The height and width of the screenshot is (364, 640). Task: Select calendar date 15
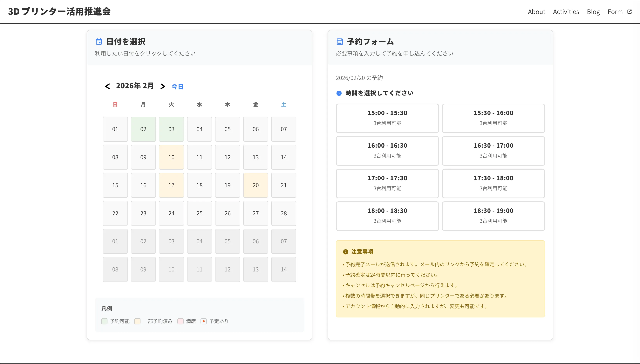(x=115, y=185)
